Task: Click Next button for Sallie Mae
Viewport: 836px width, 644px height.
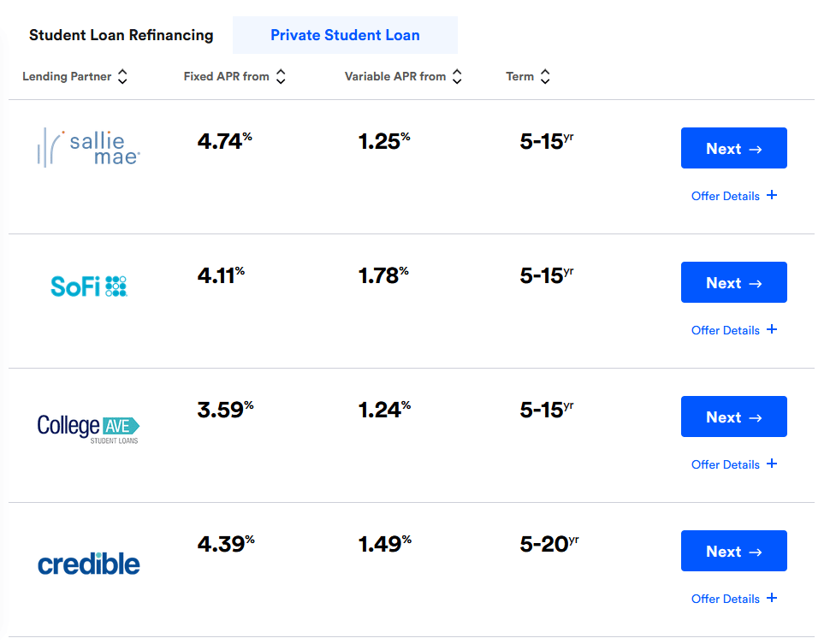Action: coord(733,148)
